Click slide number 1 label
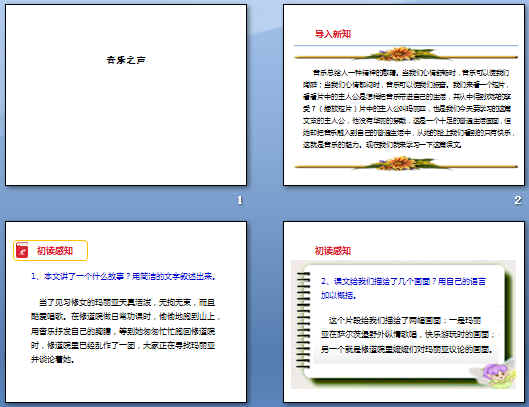Image resolution: width=529 pixels, height=407 pixels. [x=240, y=200]
